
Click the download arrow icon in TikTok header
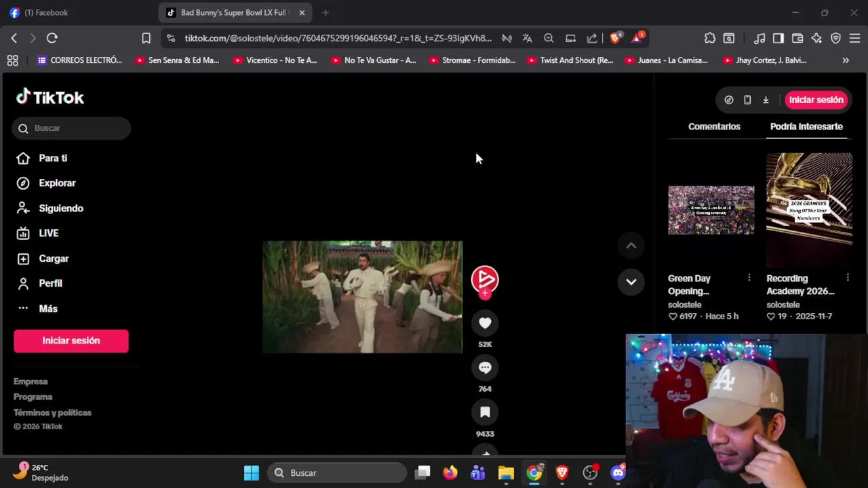pos(766,100)
